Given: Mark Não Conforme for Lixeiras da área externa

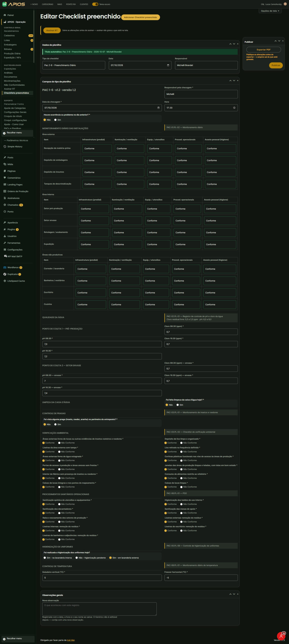Looking at the screenshot, I should point(59,452).
